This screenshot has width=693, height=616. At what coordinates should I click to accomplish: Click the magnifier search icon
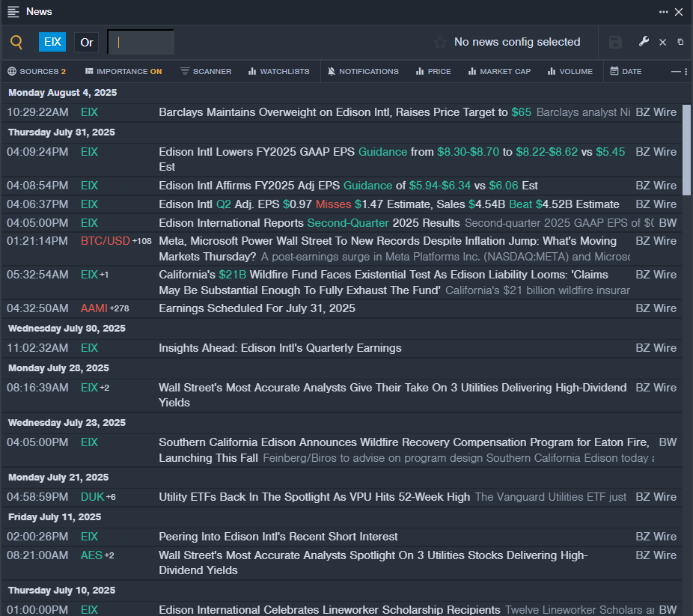tap(16, 42)
